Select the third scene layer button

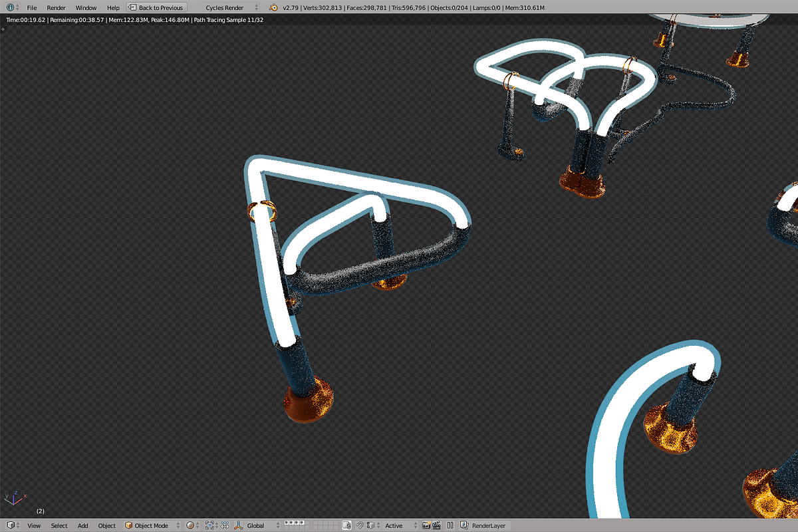pos(296,523)
